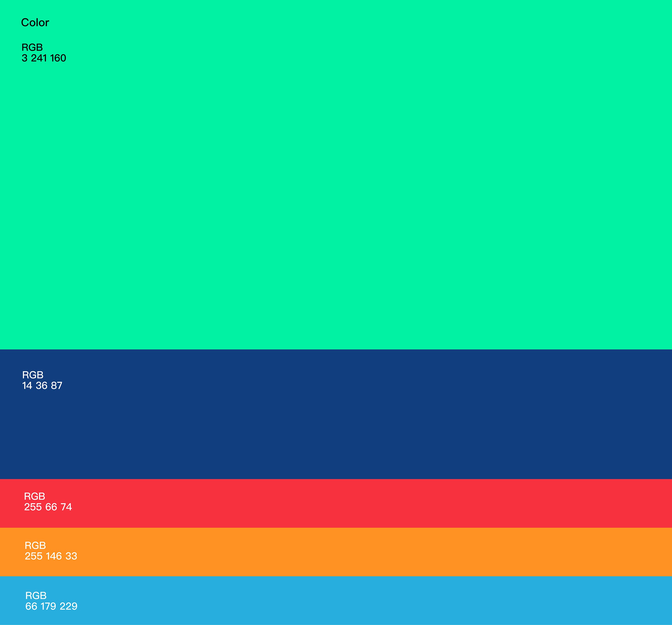Click the number 87 in navy swatch value

(x=56, y=386)
